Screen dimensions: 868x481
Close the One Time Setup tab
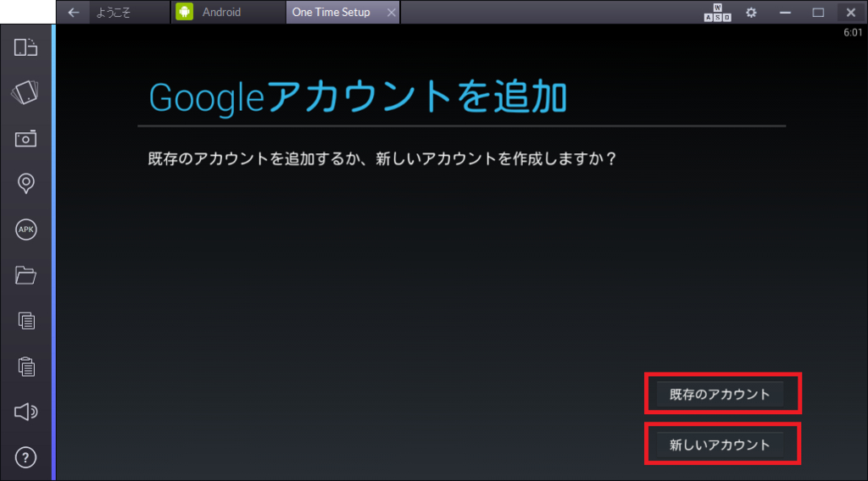pyautogui.click(x=392, y=12)
